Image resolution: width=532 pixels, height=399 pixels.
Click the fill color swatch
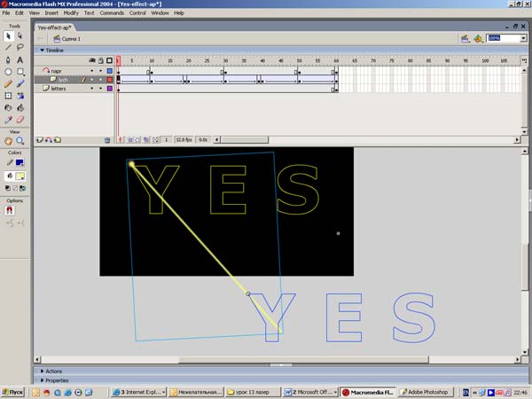[20, 176]
